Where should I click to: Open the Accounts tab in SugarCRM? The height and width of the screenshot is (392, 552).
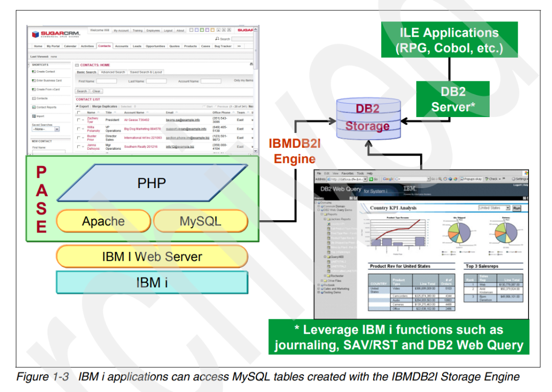click(122, 46)
